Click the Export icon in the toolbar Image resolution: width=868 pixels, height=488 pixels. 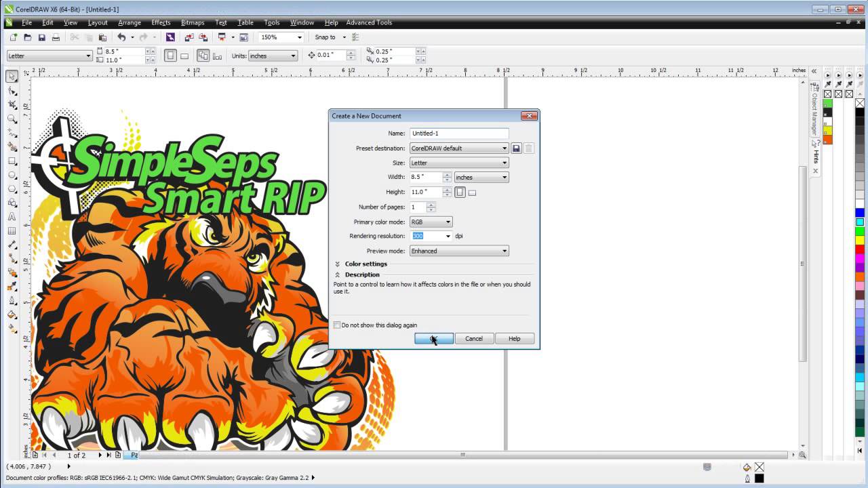point(203,37)
